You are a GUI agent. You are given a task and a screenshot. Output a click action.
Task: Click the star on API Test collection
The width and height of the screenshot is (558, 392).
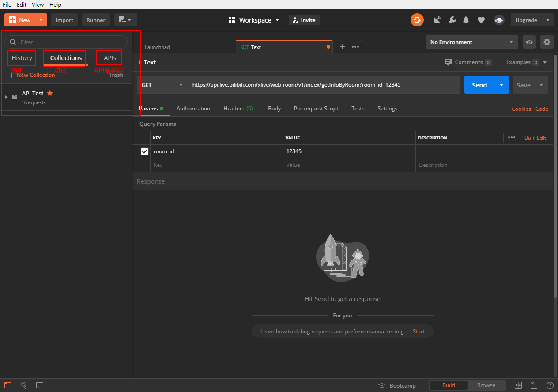pos(50,93)
